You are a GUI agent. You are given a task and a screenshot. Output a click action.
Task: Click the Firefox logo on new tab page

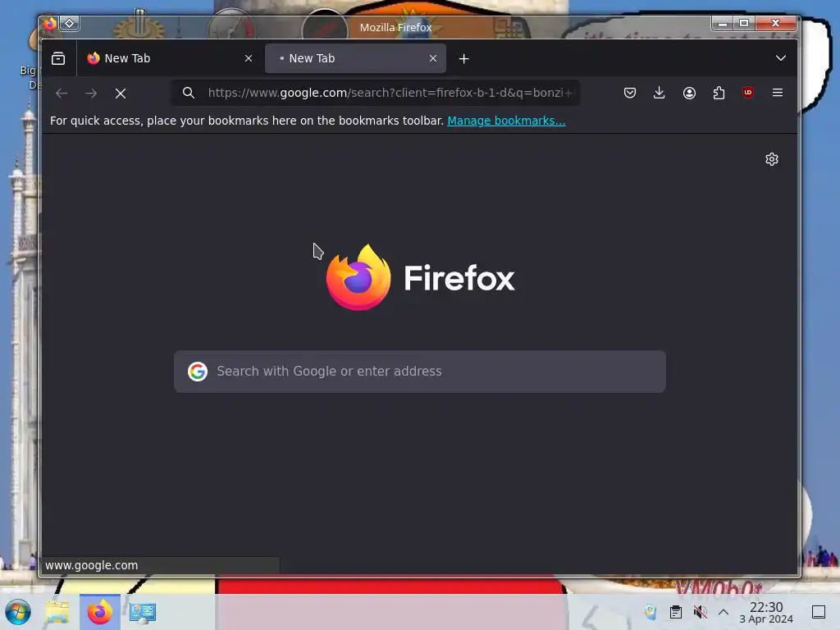pyautogui.click(x=358, y=277)
